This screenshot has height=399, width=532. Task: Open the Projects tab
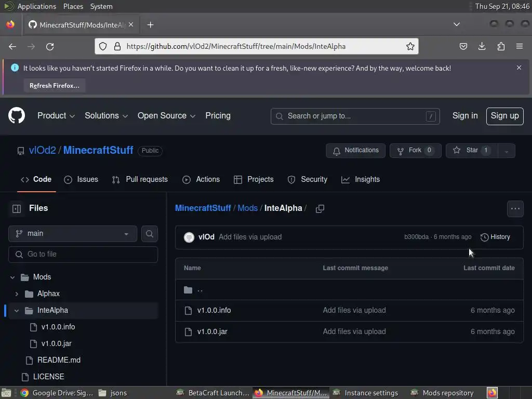(x=254, y=179)
